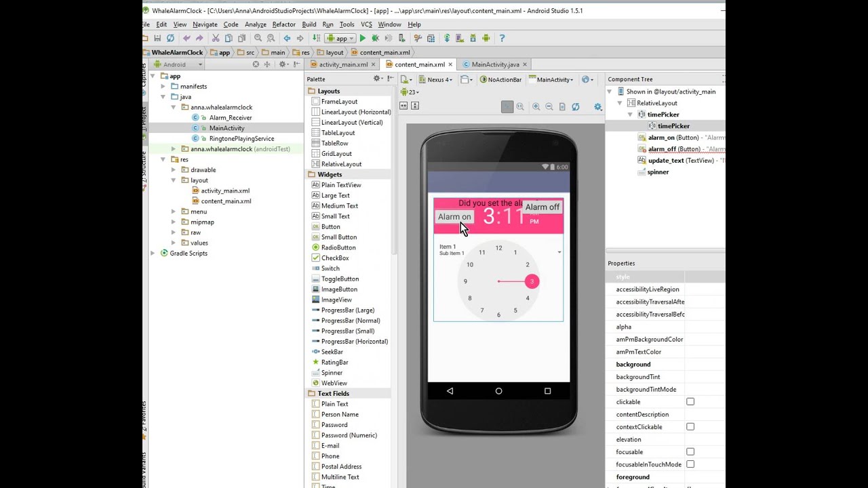The width and height of the screenshot is (868, 488).
Task: Open design preview settings gear
Action: [x=597, y=107]
